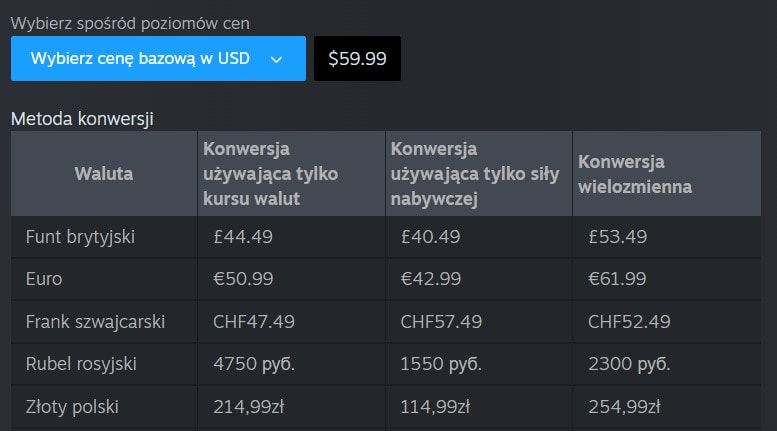Select the 'Euro' currency row label
Viewport: 777px width, 431px height.
44,279
